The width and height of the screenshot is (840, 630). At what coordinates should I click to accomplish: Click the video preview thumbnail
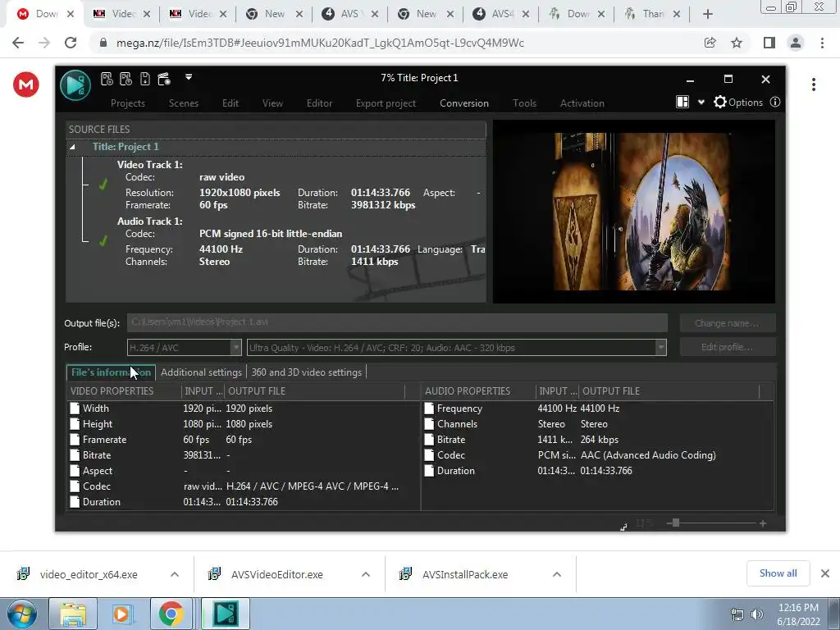[x=634, y=211]
